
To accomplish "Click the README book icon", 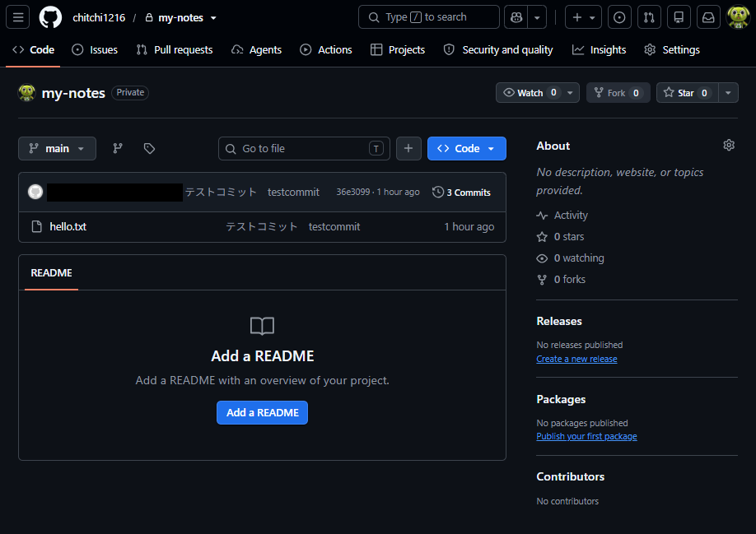I will pos(262,326).
